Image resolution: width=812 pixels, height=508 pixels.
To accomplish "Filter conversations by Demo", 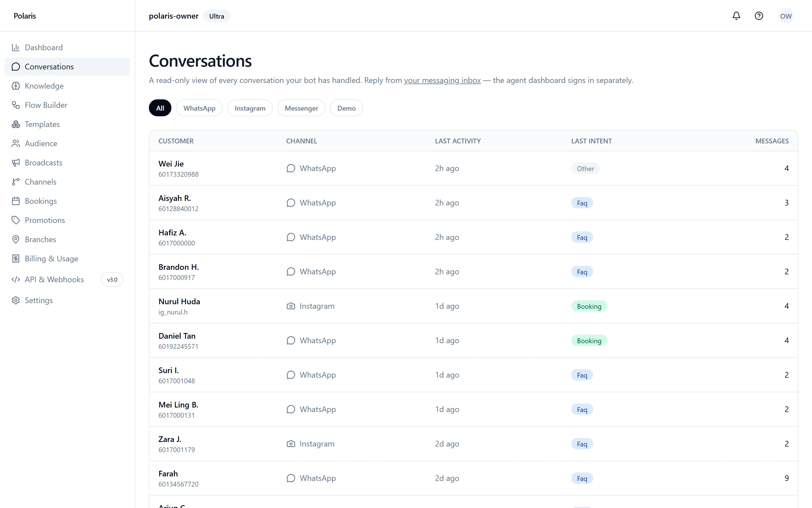I will tap(346, 108).
